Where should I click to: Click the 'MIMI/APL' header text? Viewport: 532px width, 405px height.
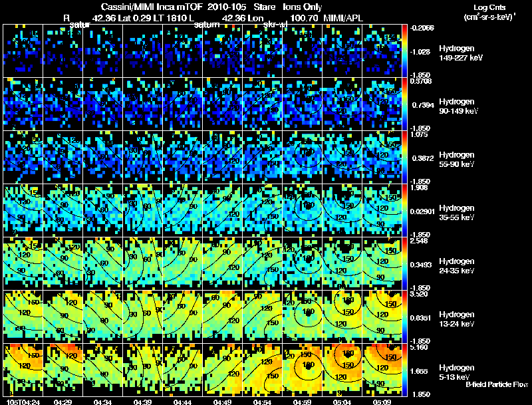coord(343,18)
